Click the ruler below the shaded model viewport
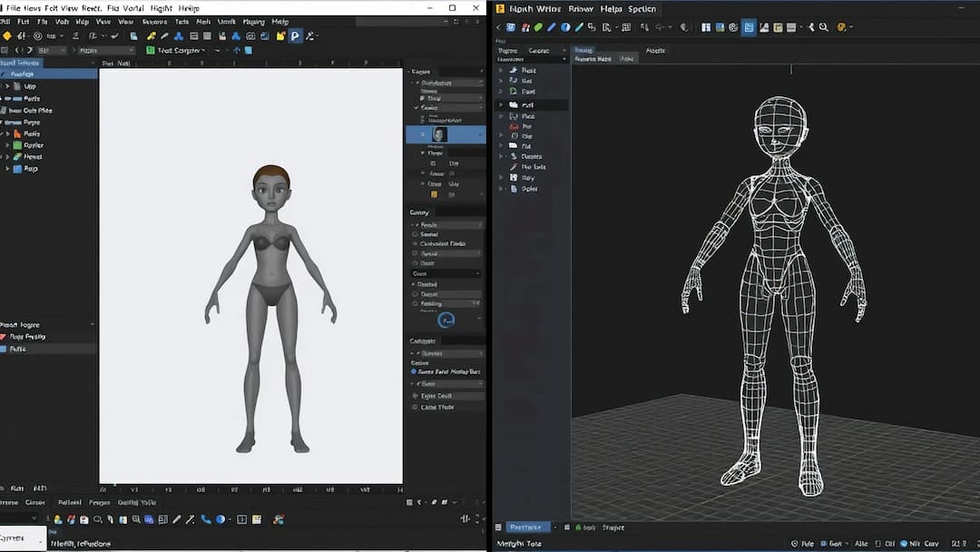 [x=250, y=489]
